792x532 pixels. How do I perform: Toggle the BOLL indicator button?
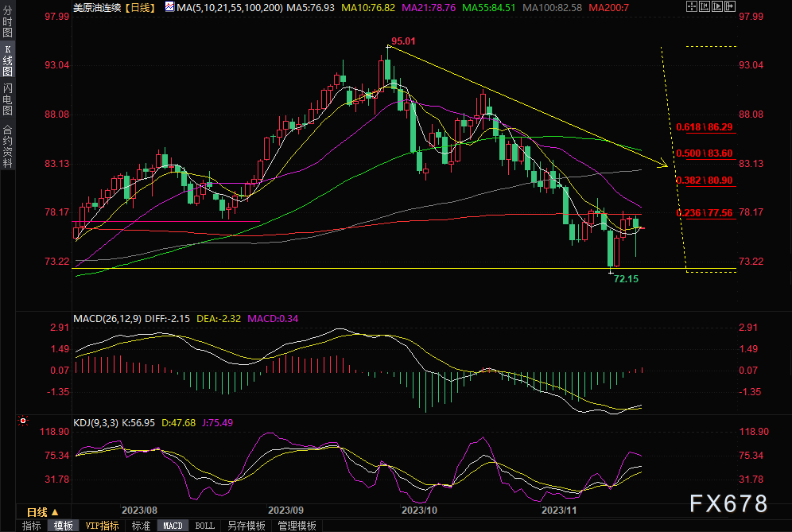(x=204, y=526)
